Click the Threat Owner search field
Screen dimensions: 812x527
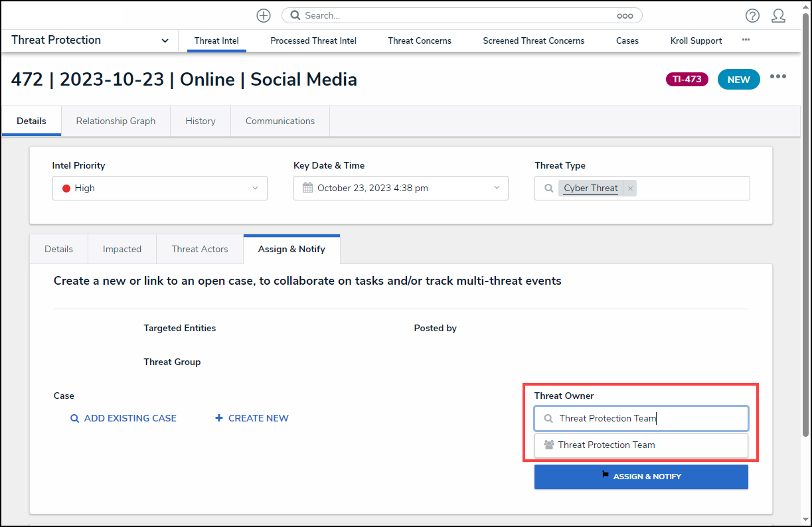(x=641, y=418)
